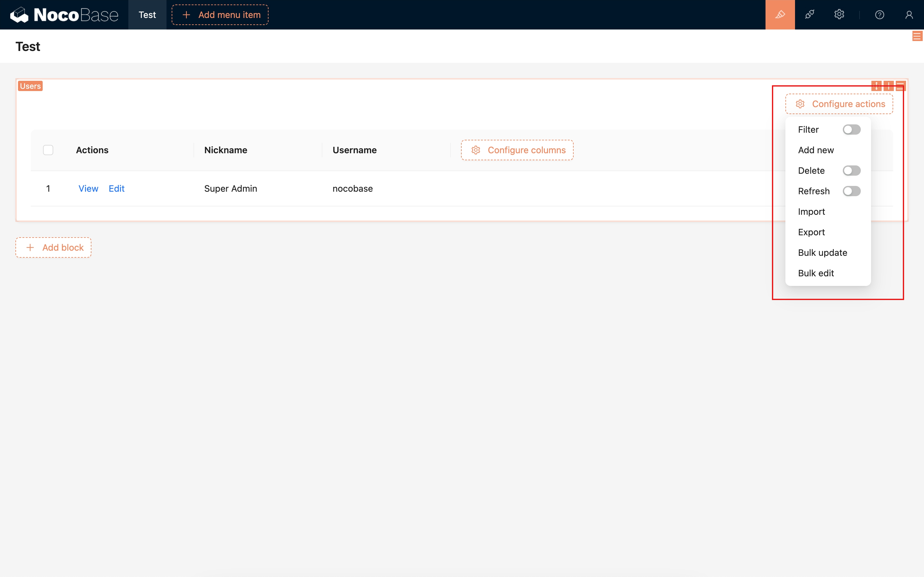This screenshot has height=577, width=924.
Task: Click View link for Super Admin row
Action: point(89,188)
